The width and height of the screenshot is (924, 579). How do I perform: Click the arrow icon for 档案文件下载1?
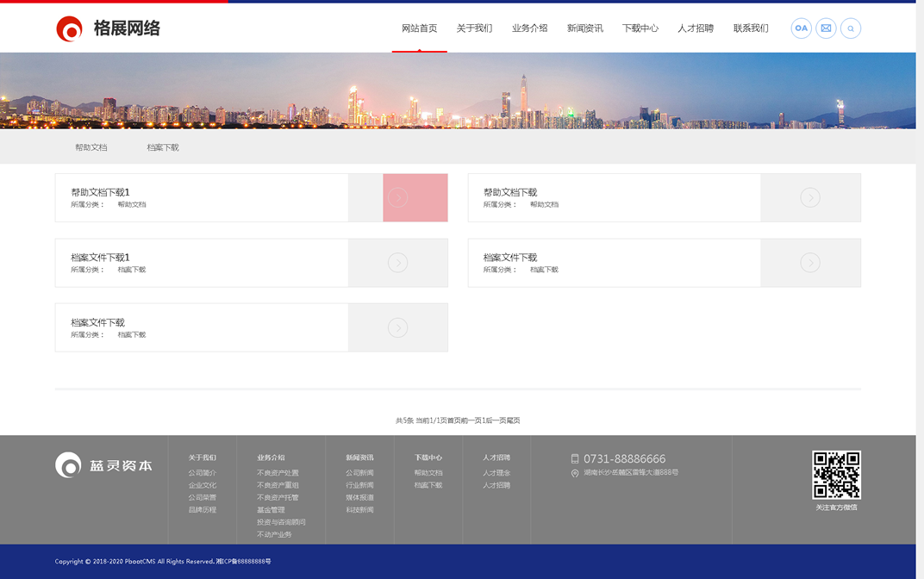pyautogui.click(x=397, y=263)
